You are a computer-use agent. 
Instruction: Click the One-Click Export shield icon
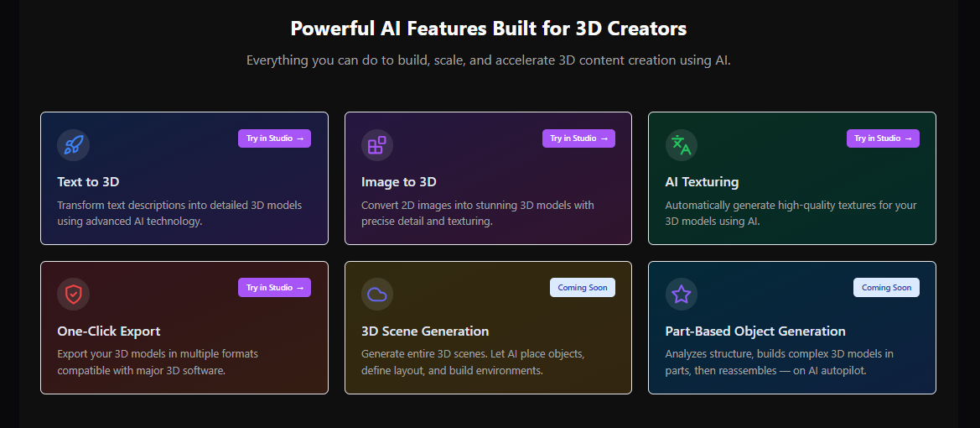[x=73, y=295]
